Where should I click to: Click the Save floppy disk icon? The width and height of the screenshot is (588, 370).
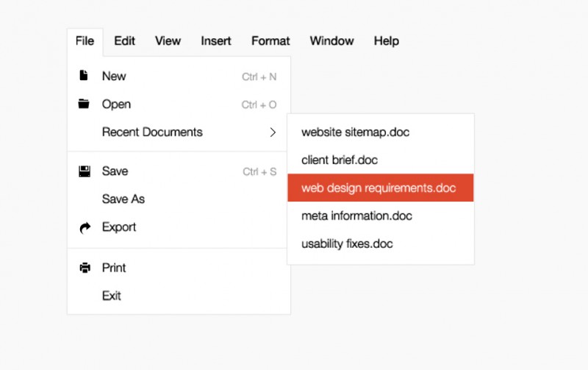[85, 171]
